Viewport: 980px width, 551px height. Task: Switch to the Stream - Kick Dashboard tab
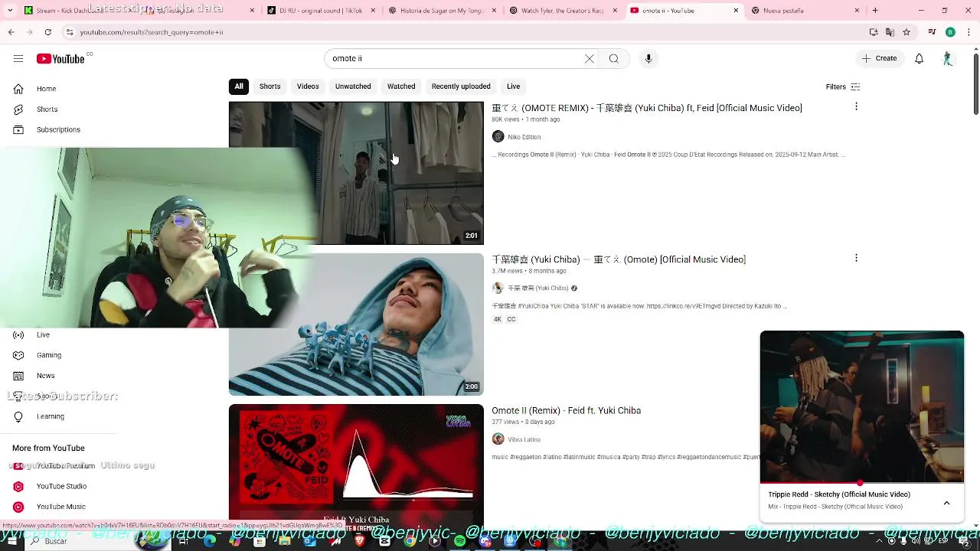[x=77, y=11]
